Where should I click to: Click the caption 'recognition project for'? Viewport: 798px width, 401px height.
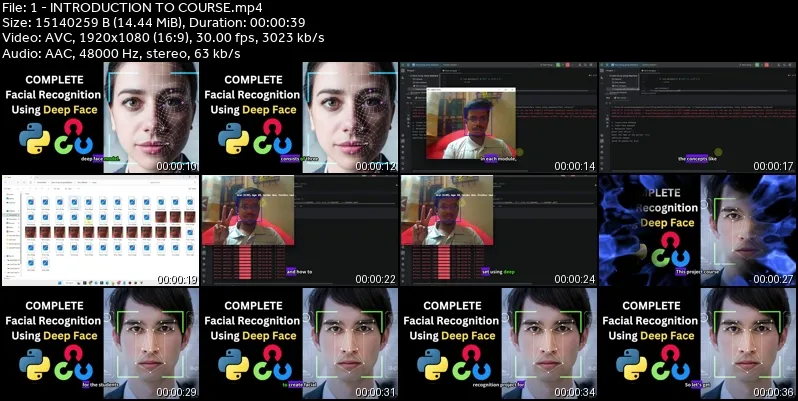pos(498,385)
